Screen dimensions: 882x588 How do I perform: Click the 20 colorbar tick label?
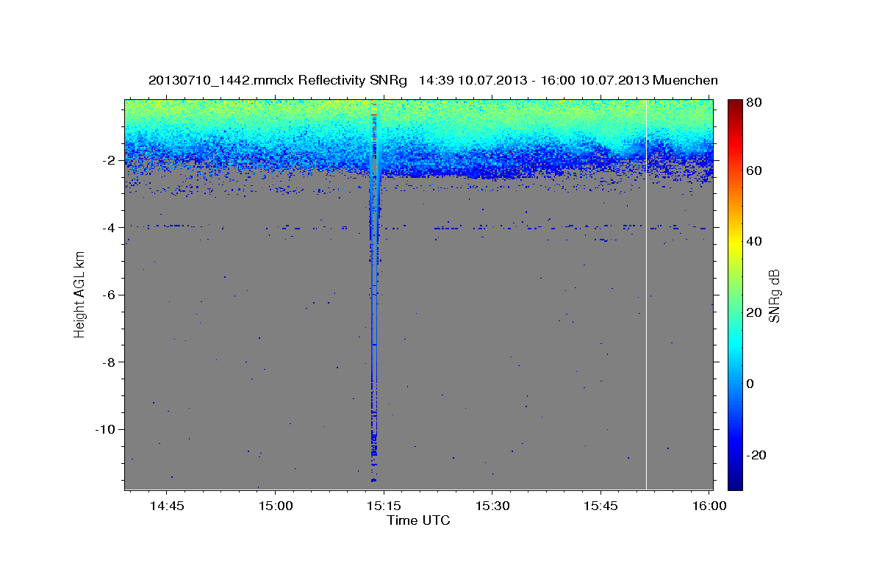pos(755,313)
